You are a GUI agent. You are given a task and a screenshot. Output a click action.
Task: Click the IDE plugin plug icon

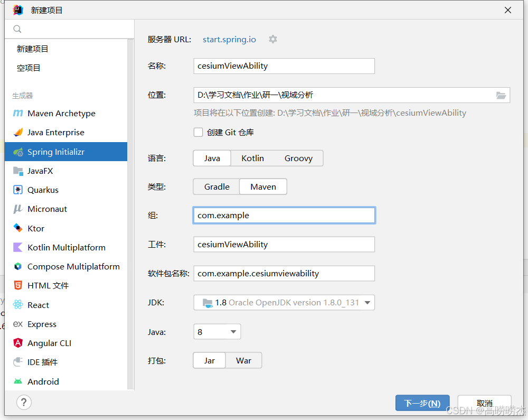tap(18, 362)
